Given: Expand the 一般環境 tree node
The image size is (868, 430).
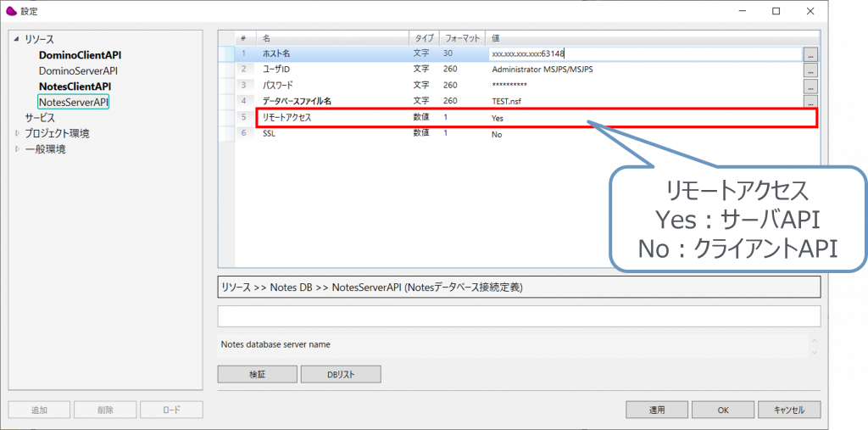Looking at the screenshot, I should tap(17, 149).
